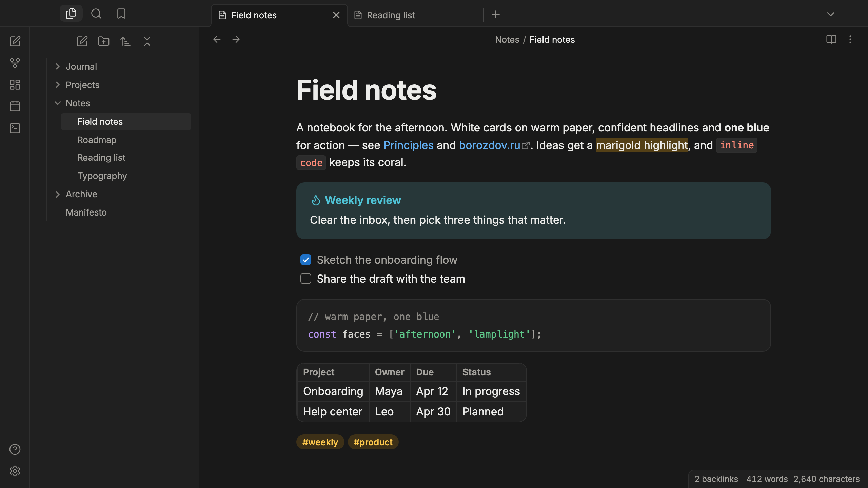The width and height of the screenshot is (868, 488).
Task: Expand the Archive folder
Action: [x=58, y=194]
